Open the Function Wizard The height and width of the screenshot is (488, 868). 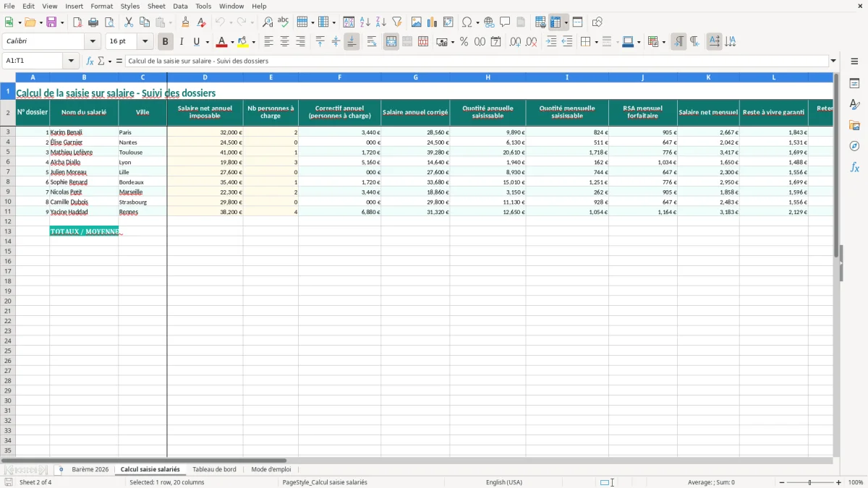[90, 61]
